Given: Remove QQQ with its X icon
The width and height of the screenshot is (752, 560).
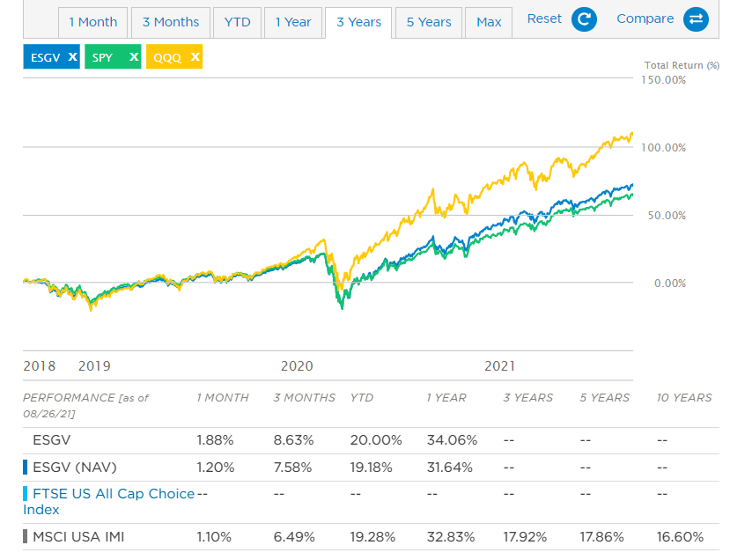Looking at the screenshot, I should tap(195, 56).
